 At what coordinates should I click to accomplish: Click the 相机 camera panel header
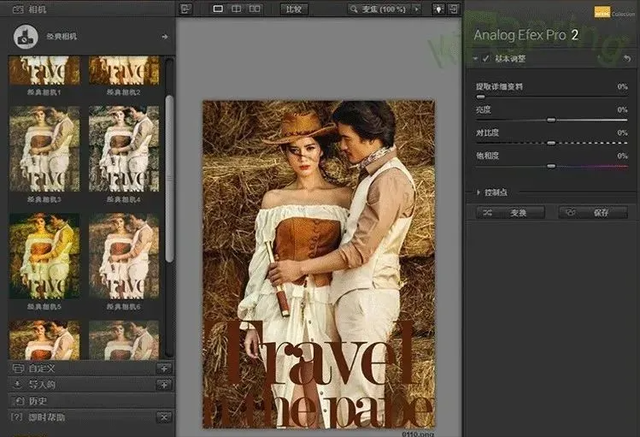coord(88,9)
